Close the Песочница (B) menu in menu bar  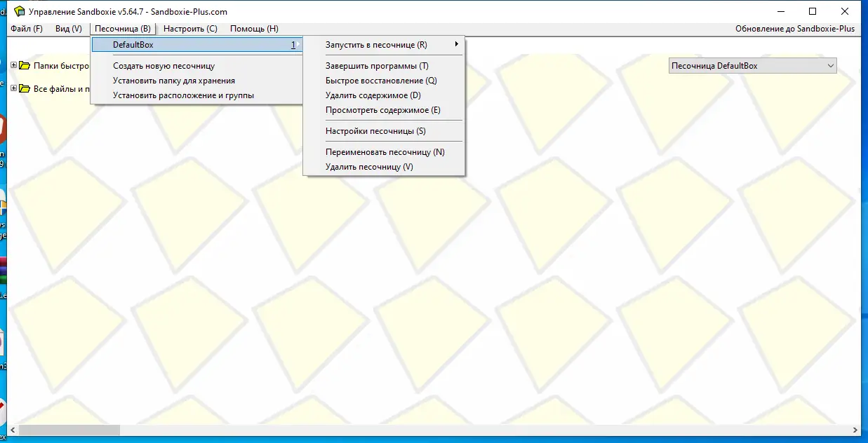(123, 29)
